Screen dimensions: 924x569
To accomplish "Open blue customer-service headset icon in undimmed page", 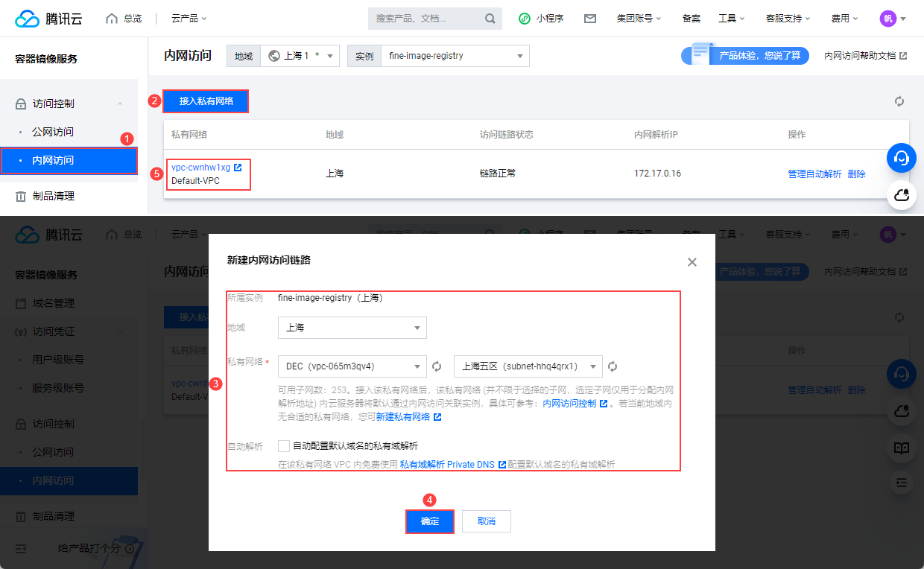I will [901, 158].
